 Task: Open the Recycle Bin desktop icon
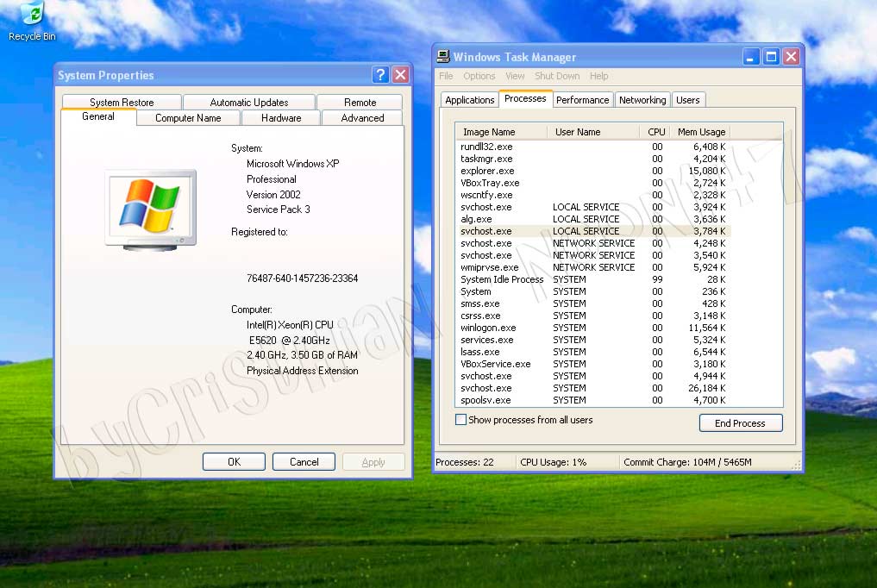32,22
